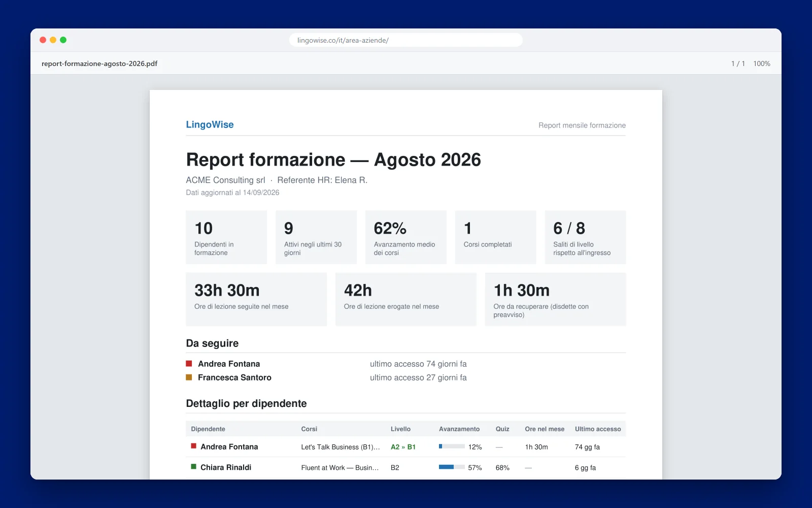The width and height of the screenshot is (812, 508).
Task: Click 'Fluent at Work — Busin…' course cell
Action: (x=340, y=468)
